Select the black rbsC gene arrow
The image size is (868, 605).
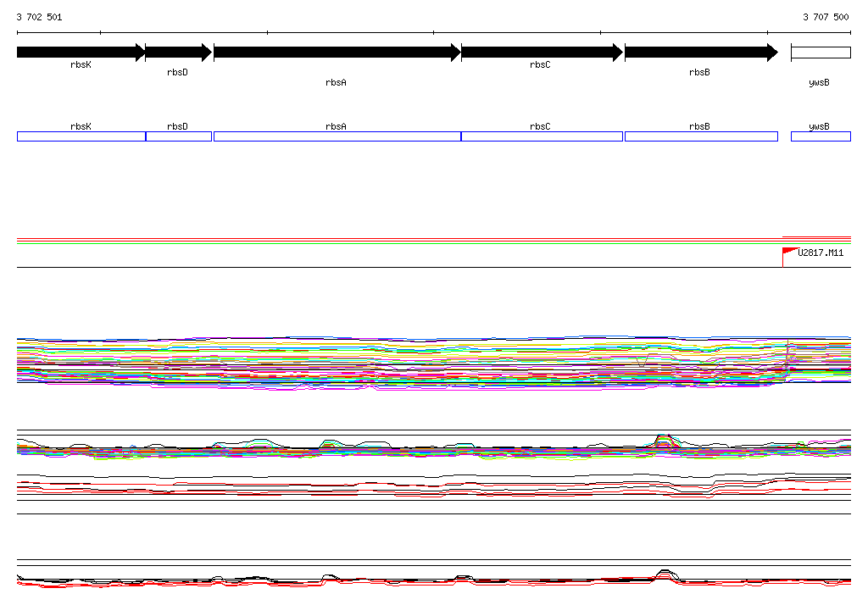(541, 53)
